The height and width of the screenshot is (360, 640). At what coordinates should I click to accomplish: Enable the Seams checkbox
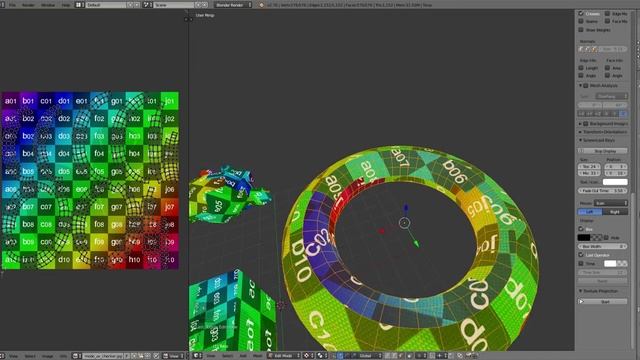581,21
